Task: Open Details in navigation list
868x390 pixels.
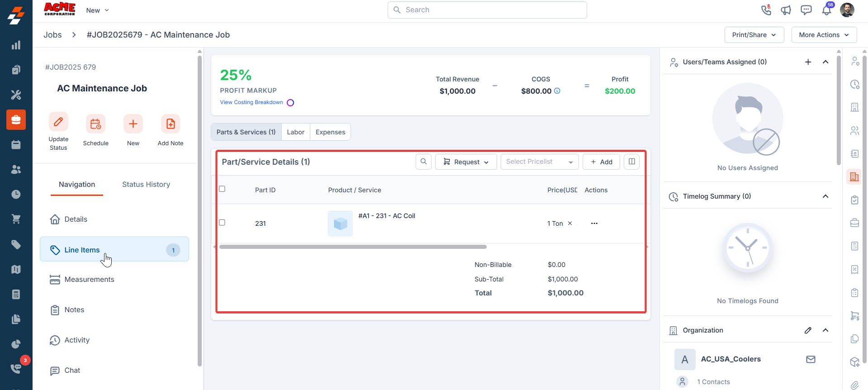Action: pyautogui.click(x=114, y=219)
